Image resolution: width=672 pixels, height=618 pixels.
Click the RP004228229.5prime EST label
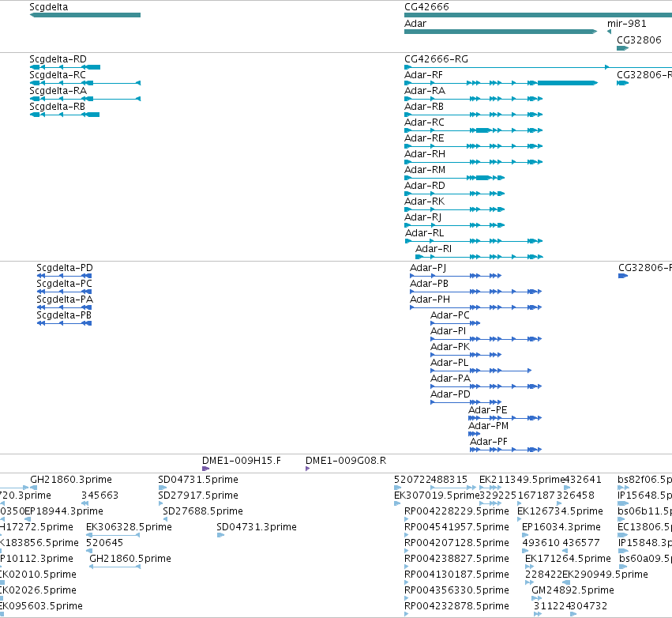click(456, 512)
